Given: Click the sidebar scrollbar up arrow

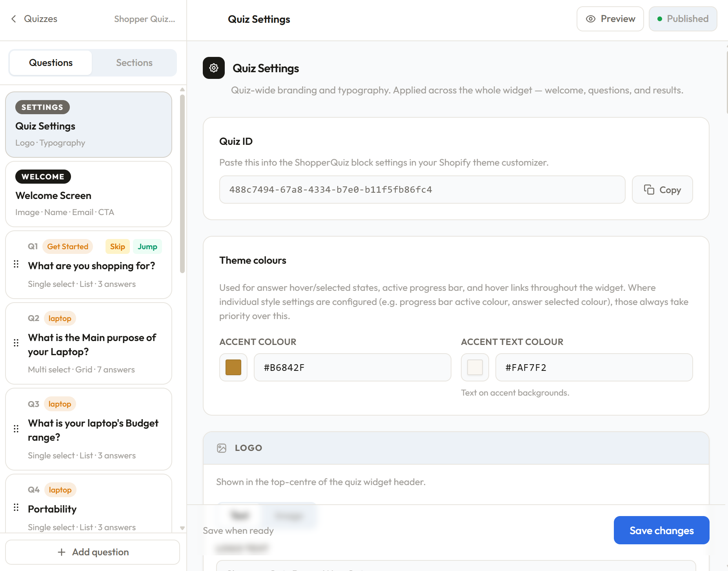Looking at the screenshot, I should coord(182,90).
